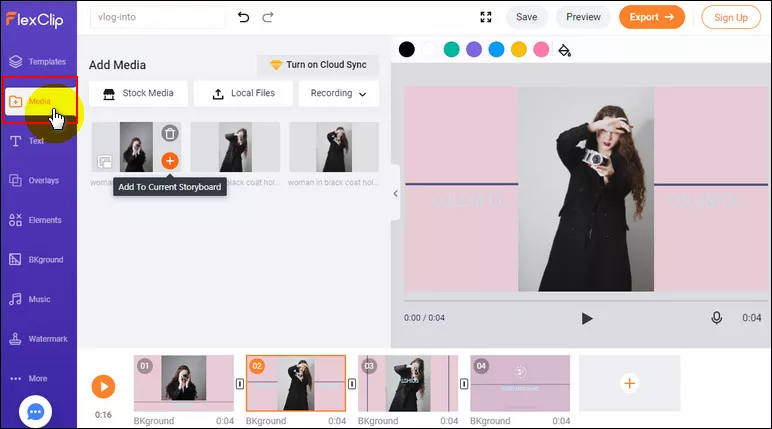The height and width of the screenshot is (429, 772).
Task: Click the preview progress bar
Action: [585, 300]
